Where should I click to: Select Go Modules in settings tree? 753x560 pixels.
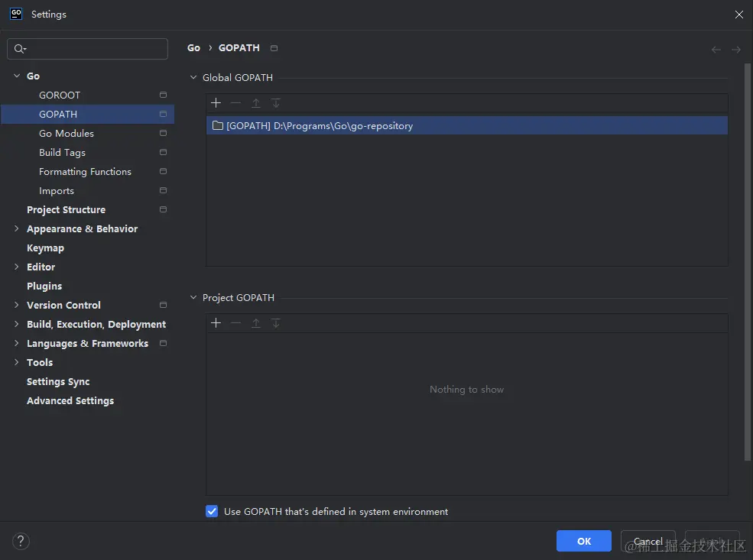coord(67,133)
